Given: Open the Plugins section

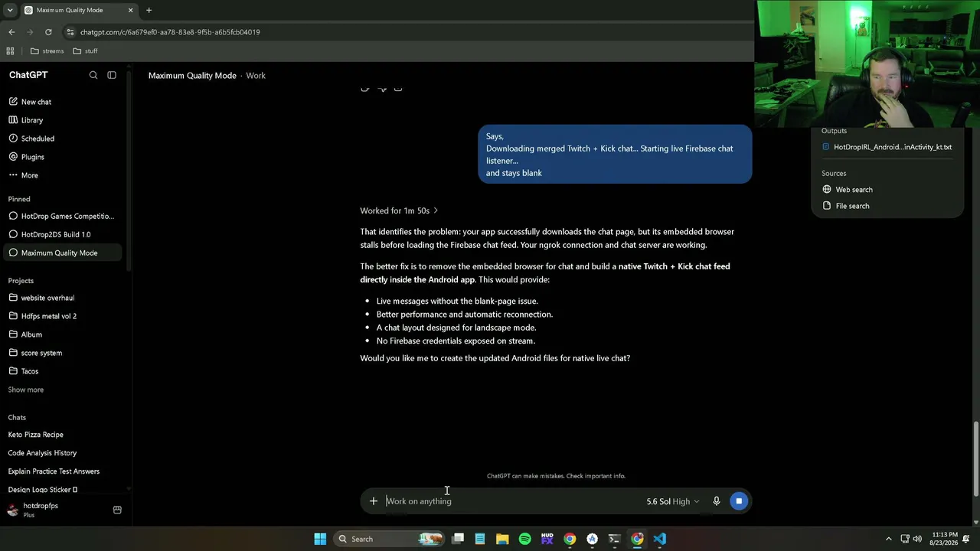Looking at the screenshot, I should [64, 157].
